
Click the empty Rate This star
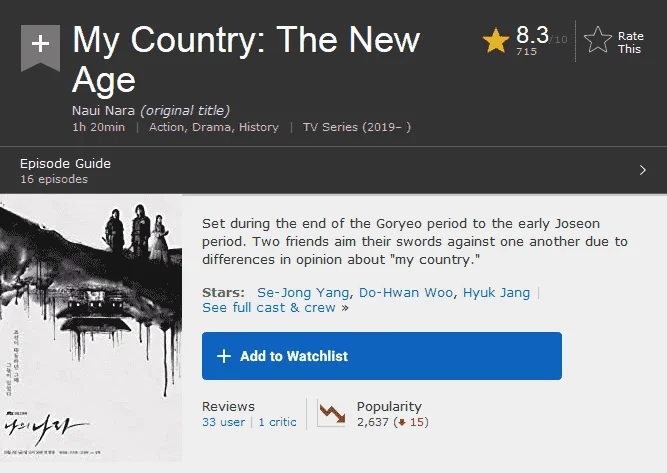pyautogui.click(x=598, y=40)
